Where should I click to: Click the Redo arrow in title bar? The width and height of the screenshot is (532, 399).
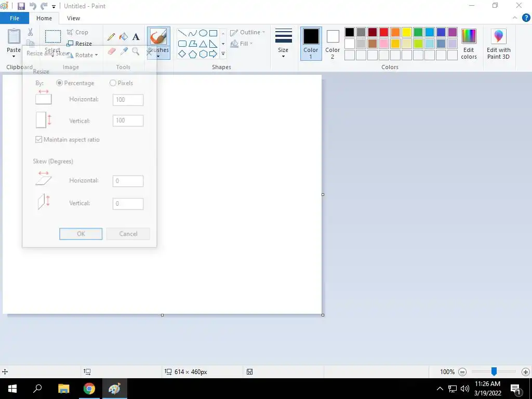click(44, 6)
